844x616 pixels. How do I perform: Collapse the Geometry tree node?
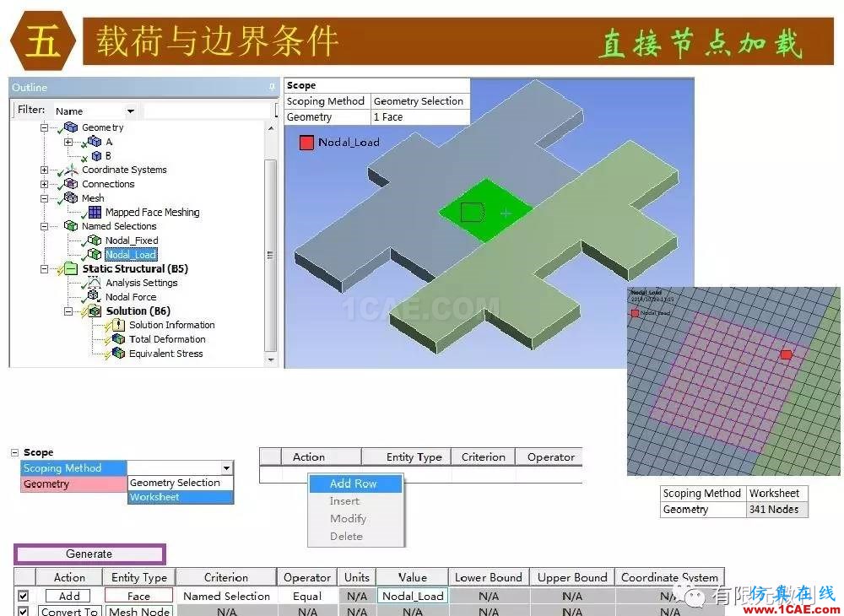click(44, 127)
